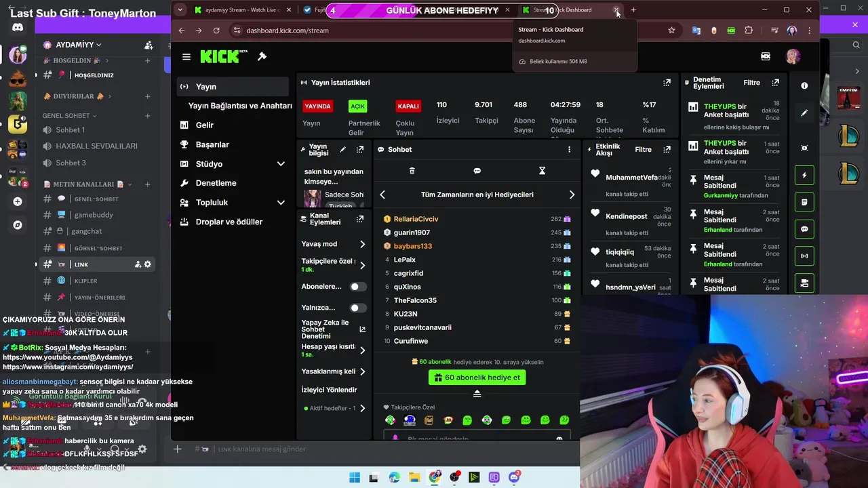Reload the dashboard.kick.com page
This screenshot has width=868, height=488.
click(x=216, y=30)
